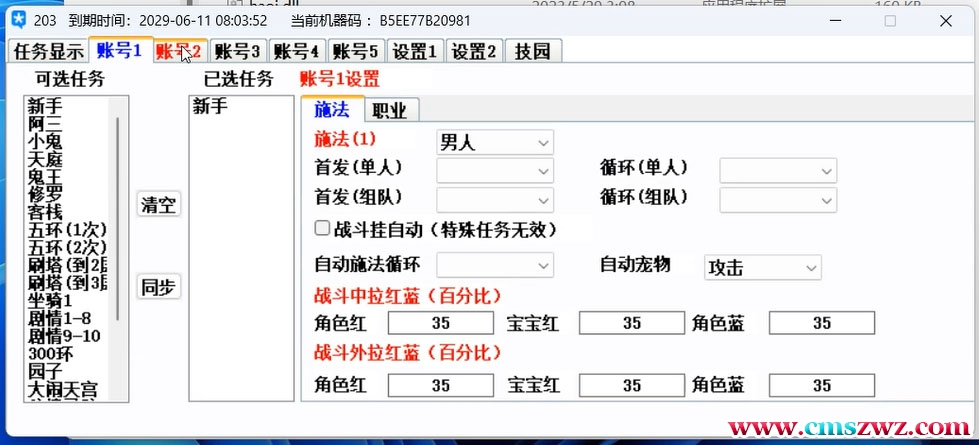Enable 战斗挂自动 checkbox

tap(322, 228)
